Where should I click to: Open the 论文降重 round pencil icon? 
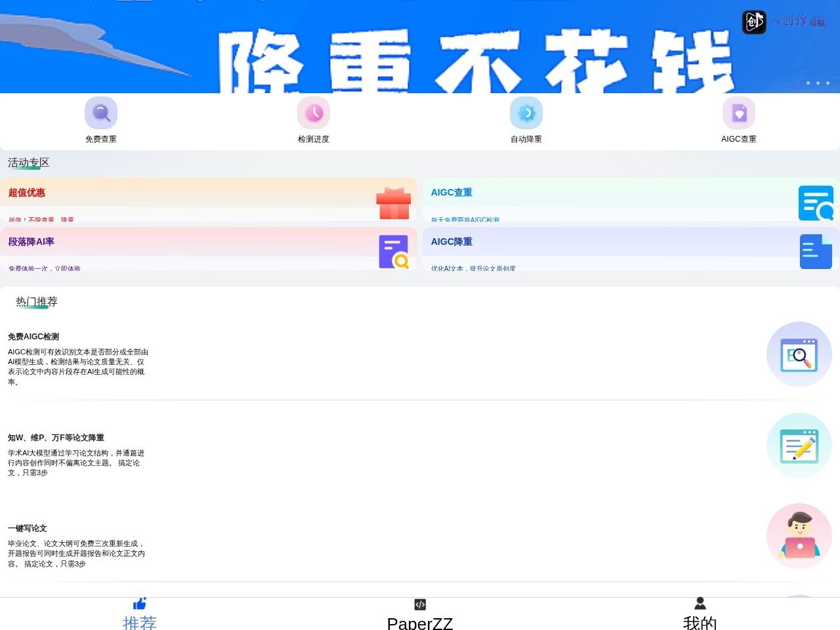tap(799, 446)
